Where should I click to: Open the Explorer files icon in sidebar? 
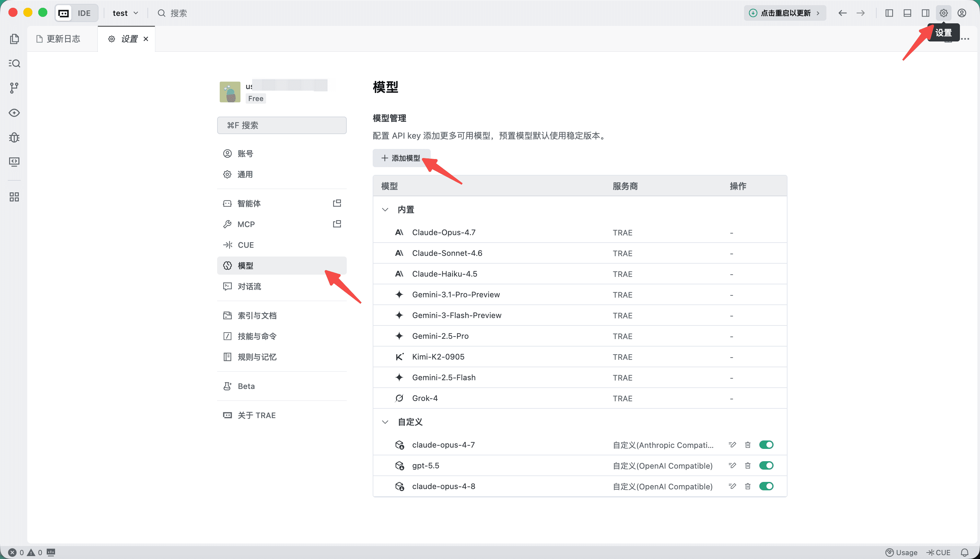14,39
